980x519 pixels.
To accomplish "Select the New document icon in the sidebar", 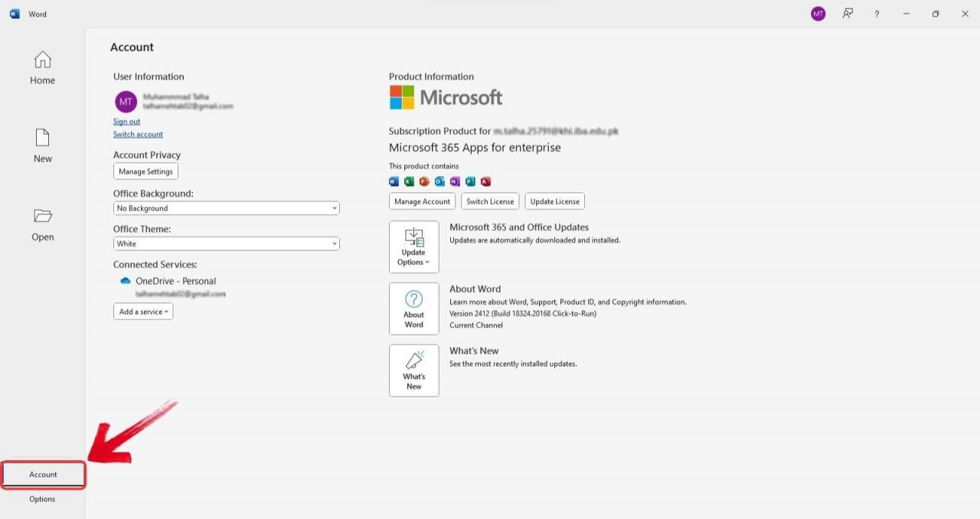I will tap(42, 139).
